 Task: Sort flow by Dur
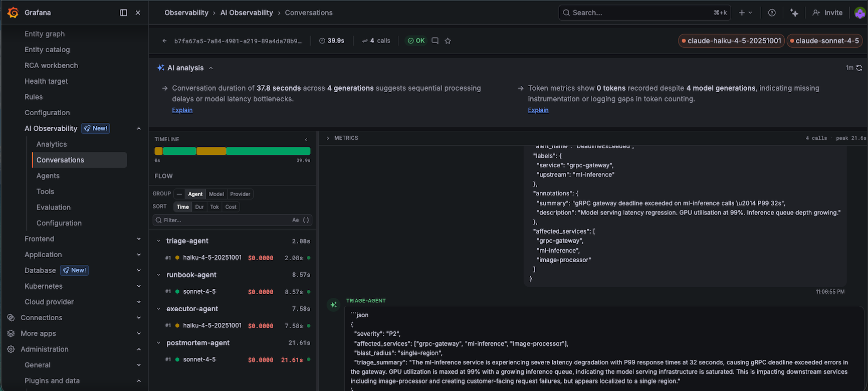(x=199, y=207)
